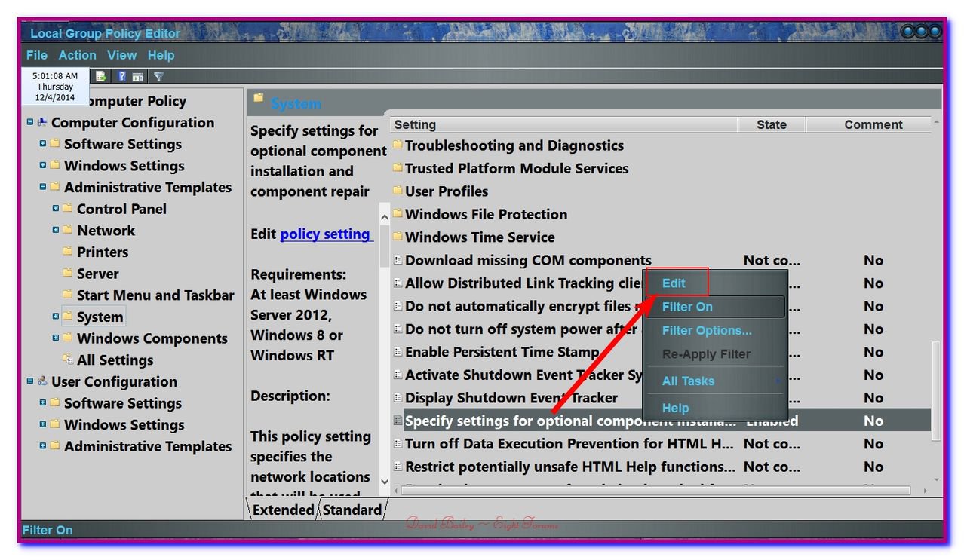The width and height of the screenshot is (964, 560).
Task: Click the All Settings tree icon
Action: [68, 360]
